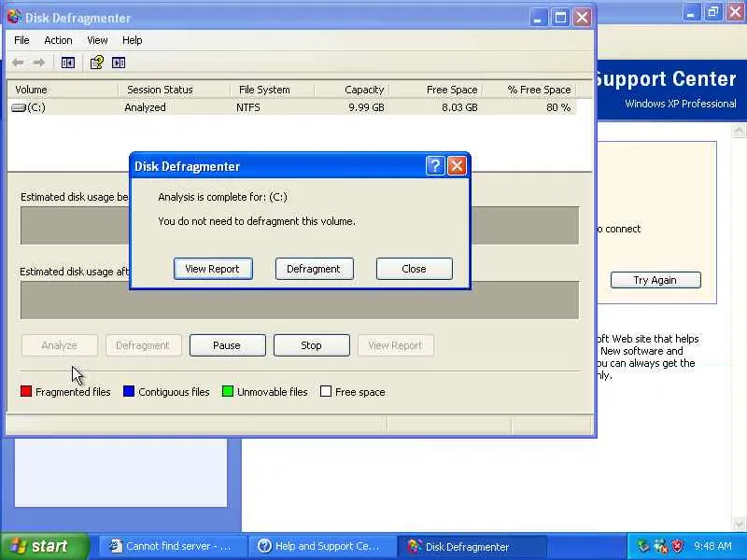
Task: Close the analysis complete dialog with X
Action: 457,166
